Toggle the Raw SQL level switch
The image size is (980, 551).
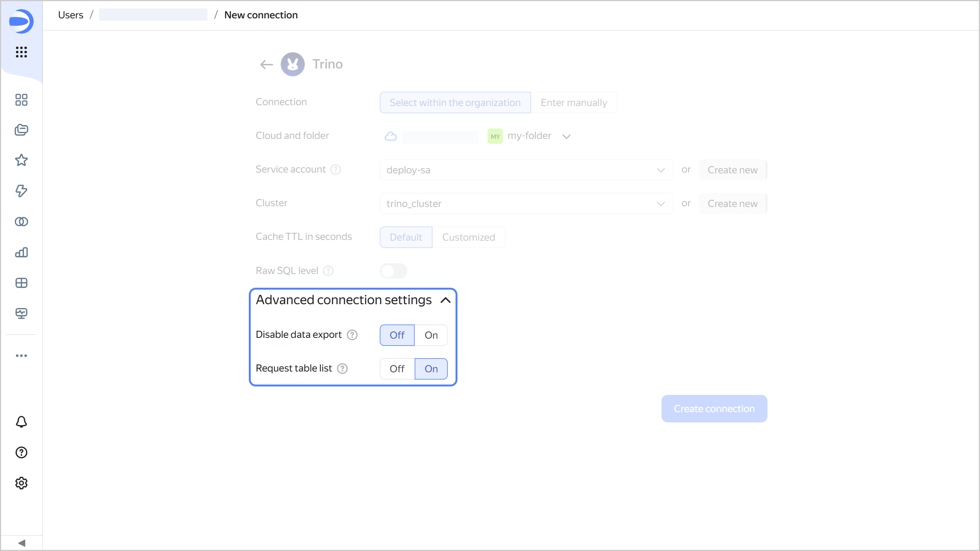click(x=393, y=271)
